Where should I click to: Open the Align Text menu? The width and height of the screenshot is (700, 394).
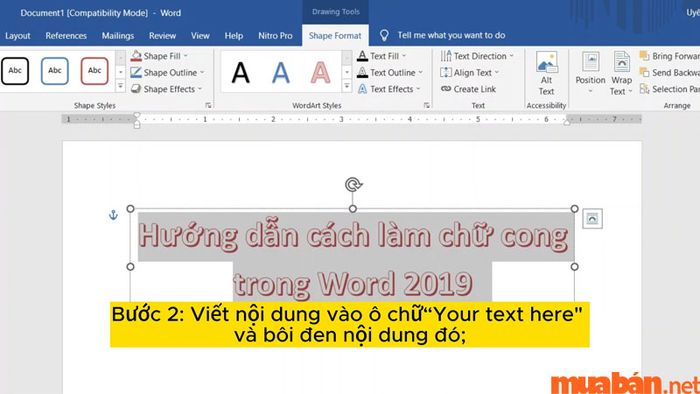coord(470,73)
